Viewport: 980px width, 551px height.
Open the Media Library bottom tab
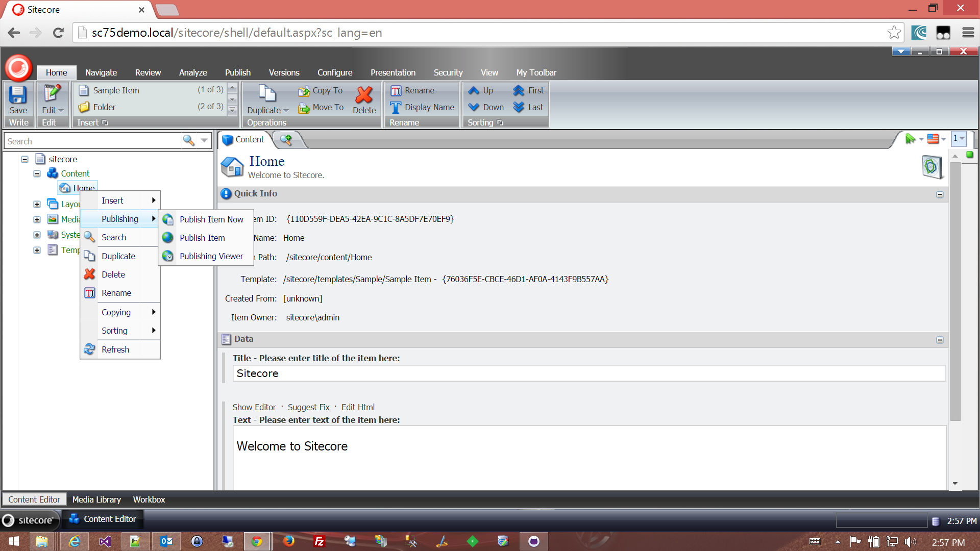coord(96,499)
